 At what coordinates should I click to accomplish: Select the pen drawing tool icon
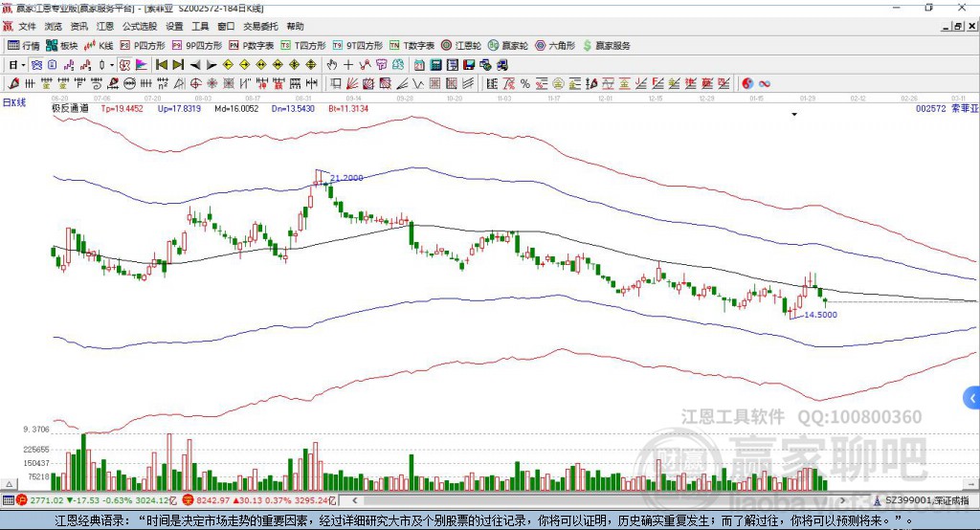pos(13,84)
